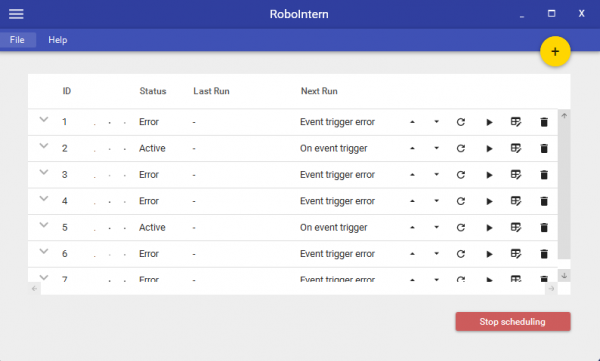Move task 4 down

[x=436, y=201]
